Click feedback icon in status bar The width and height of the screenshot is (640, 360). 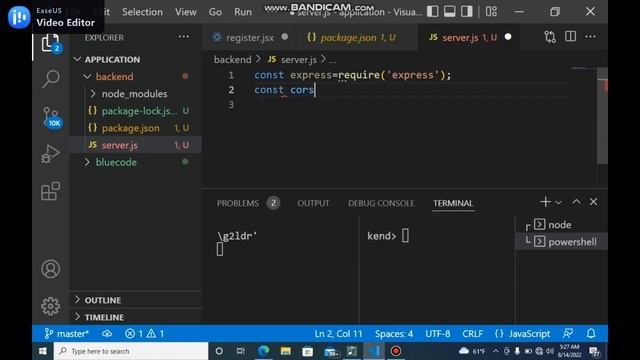(568, 333)
